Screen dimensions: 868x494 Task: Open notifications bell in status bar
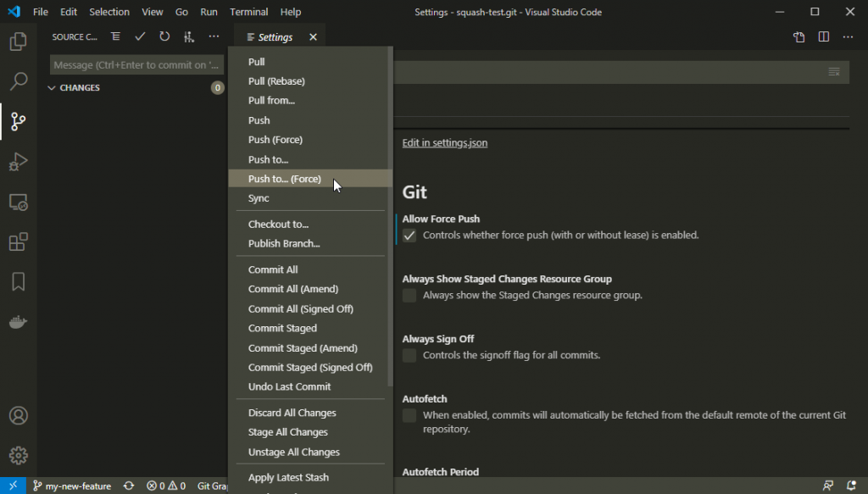click(x=851, y=486)
